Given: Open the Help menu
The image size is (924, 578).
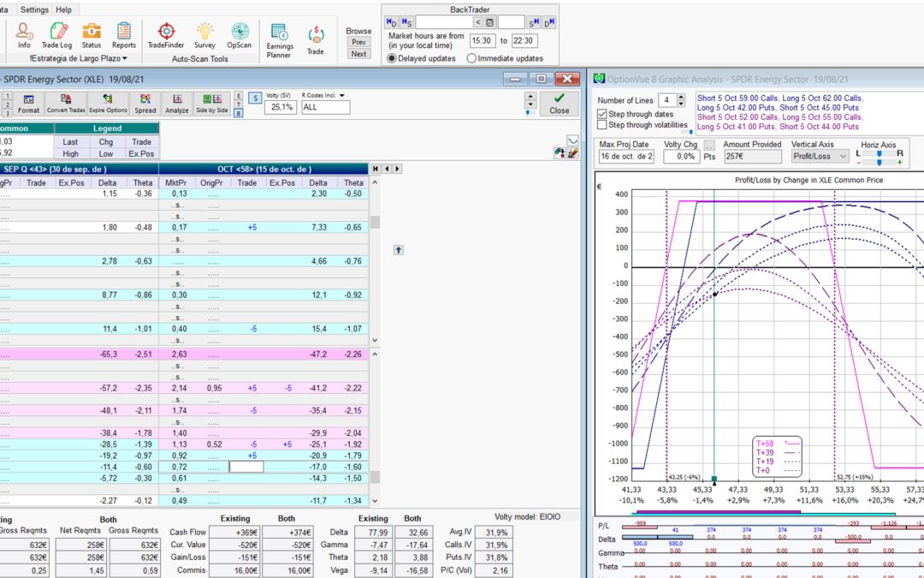Looking at the screenshot, I should pos(63,10).
